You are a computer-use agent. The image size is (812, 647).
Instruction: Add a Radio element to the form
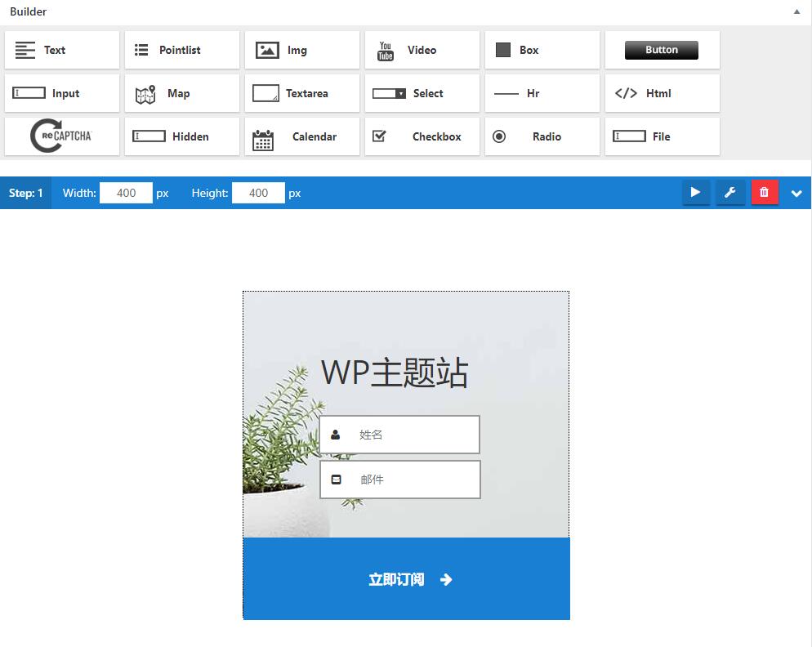542,136
